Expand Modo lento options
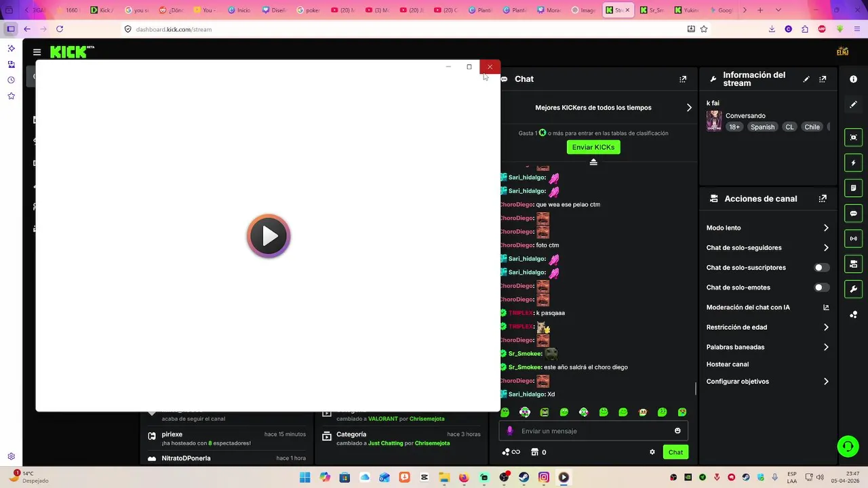This screenshot has height=488, width=868. (x=826, y=228)
